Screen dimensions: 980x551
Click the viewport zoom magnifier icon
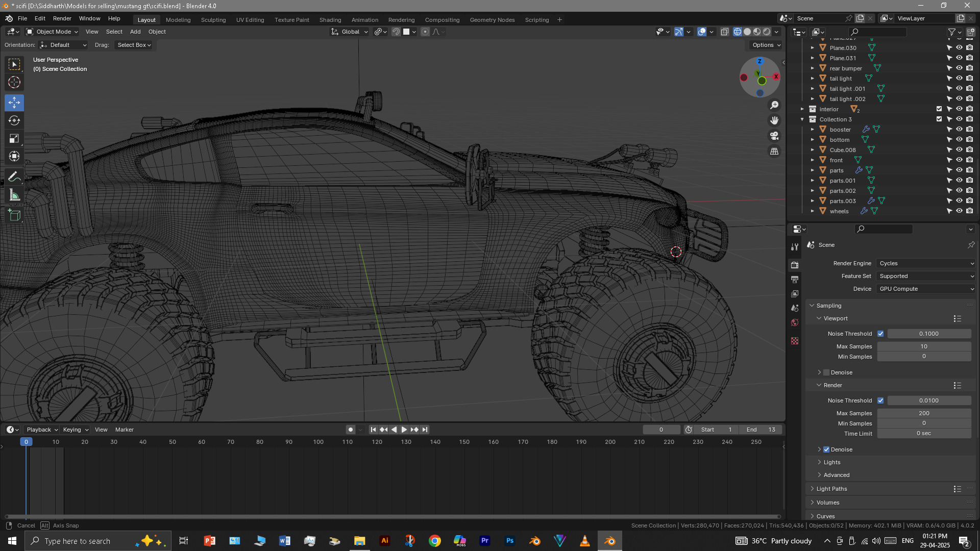pos(774,105)
